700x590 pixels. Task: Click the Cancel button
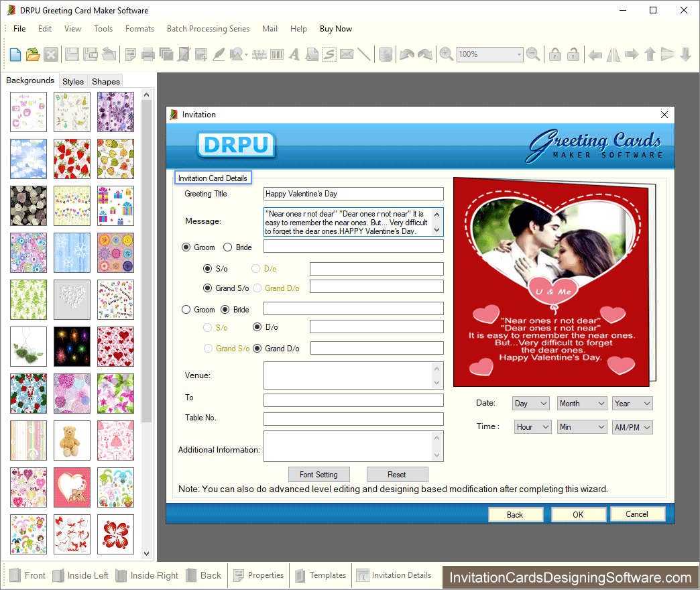click(x=637, y=514)
